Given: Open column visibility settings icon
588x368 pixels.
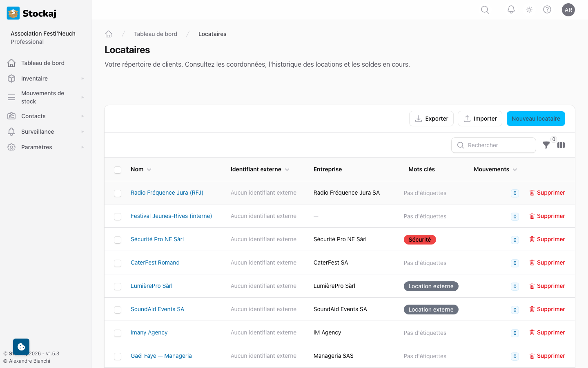Looking at the screenshot, I should tap(561, 145).
